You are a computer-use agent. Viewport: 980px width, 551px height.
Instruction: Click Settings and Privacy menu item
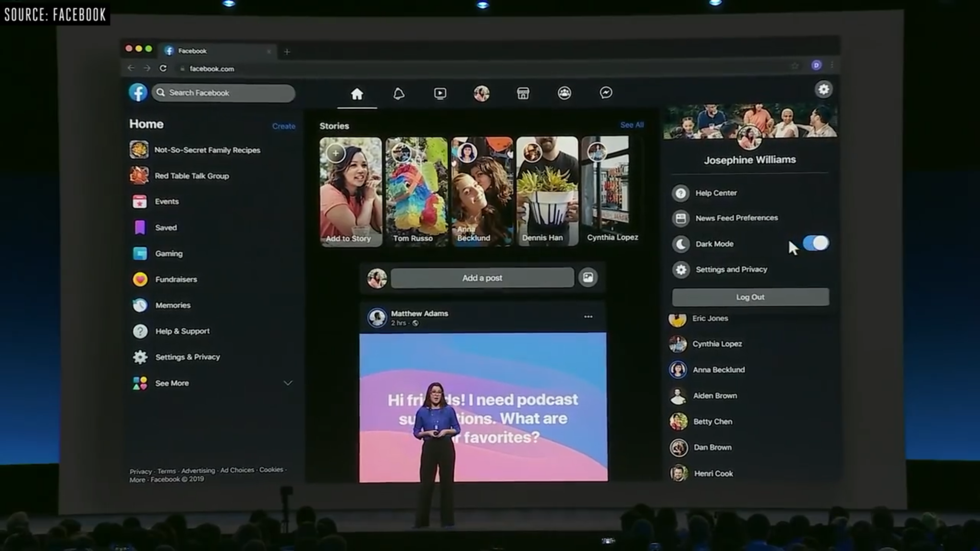(731, 268)
